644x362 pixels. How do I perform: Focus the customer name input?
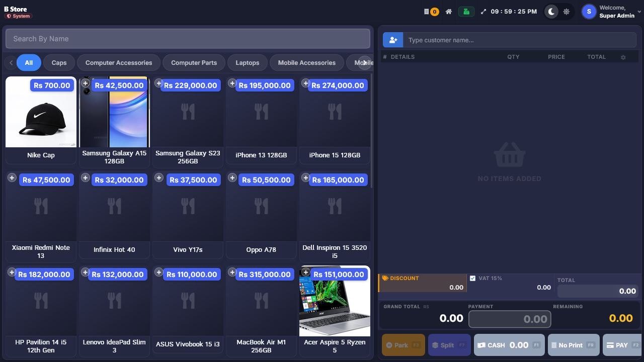(520, 40)
